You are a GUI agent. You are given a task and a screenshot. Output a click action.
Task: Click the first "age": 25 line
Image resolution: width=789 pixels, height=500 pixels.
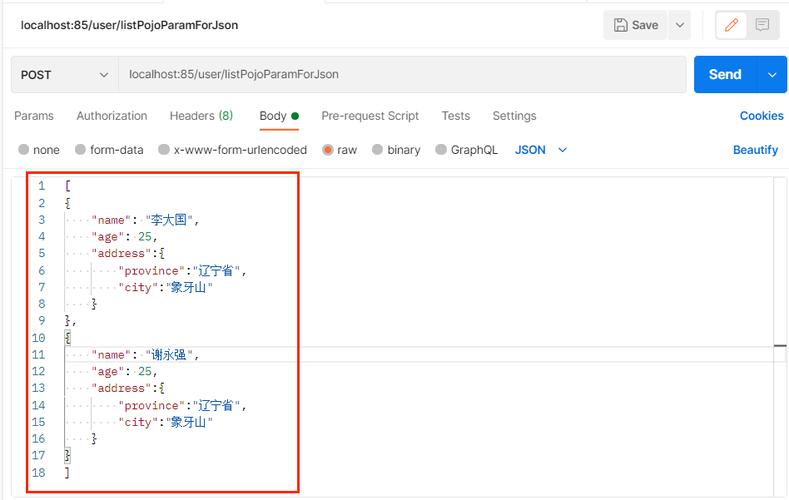[x=124, y=237]
